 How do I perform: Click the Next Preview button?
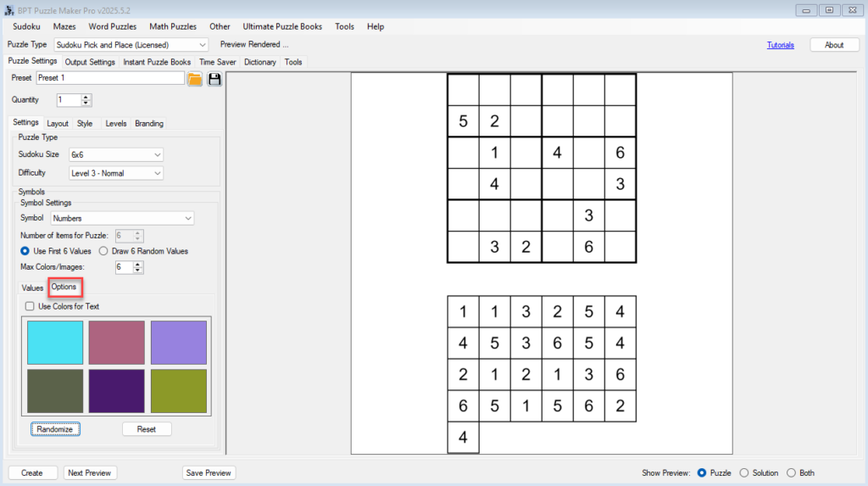[x=89, y=473]
